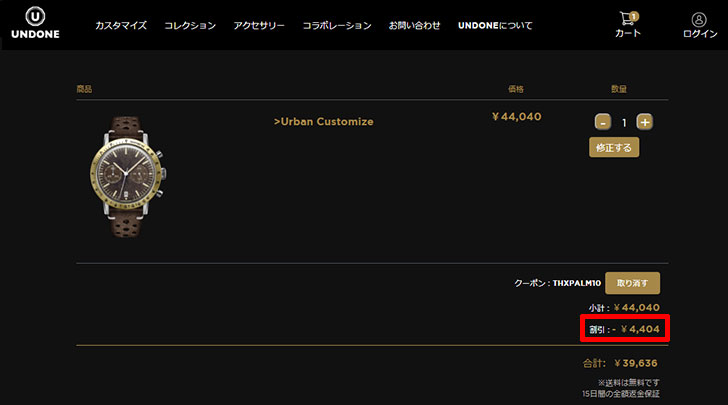Open コラボレーション menu item
The height and width of the screenshot is (405, 728).
point(337,25)
